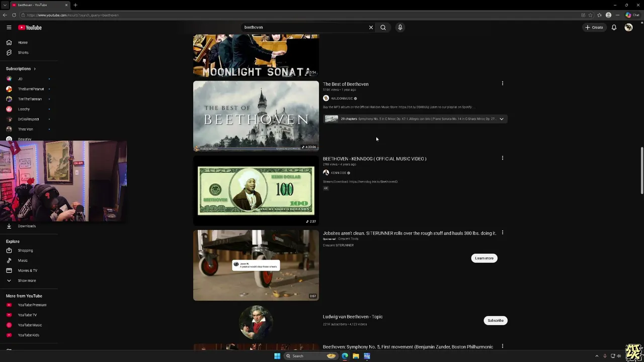Open options for The Best of Beethoven

(x=502, y=83)
